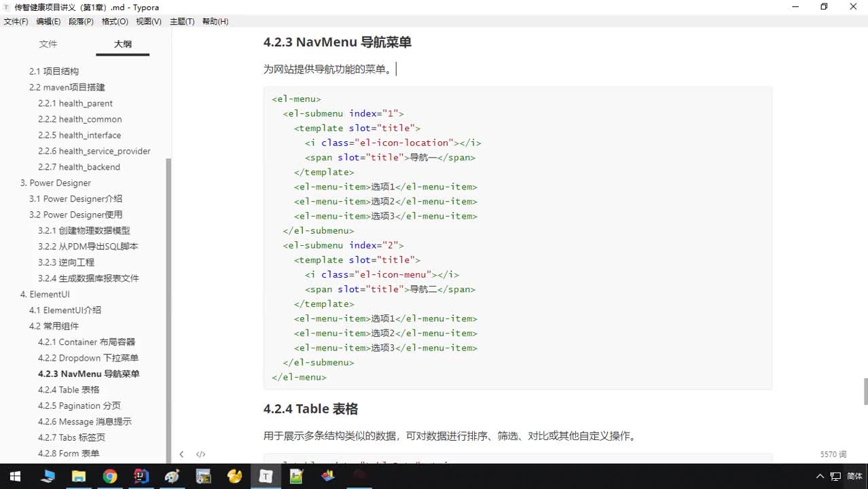The image size is (868, 489).
Task: Open the 格式(O) menu
Action: (115, 22)
